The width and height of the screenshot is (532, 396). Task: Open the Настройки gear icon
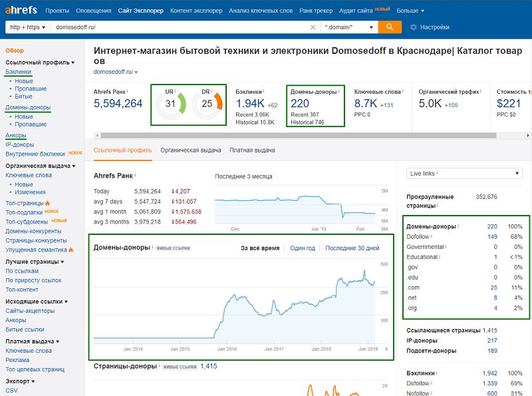coord(413,27)
